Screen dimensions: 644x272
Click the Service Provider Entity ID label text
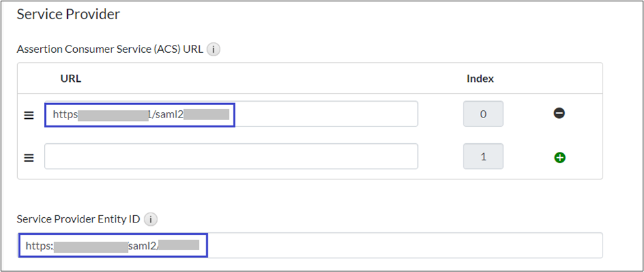78,219
